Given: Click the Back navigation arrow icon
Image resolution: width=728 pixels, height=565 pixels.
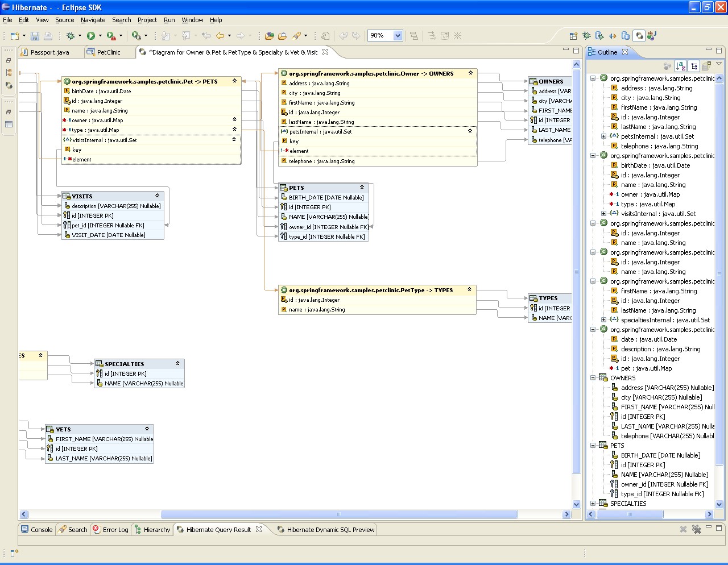Looking at the screenshot, I should click(220, 36).
